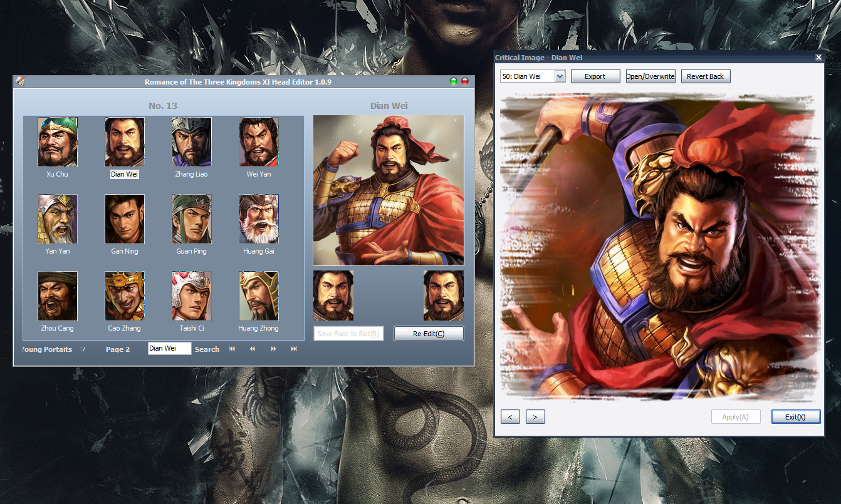Jump to last page of portraits
Screen dimensions: 841x504
[x=294, y=349]
